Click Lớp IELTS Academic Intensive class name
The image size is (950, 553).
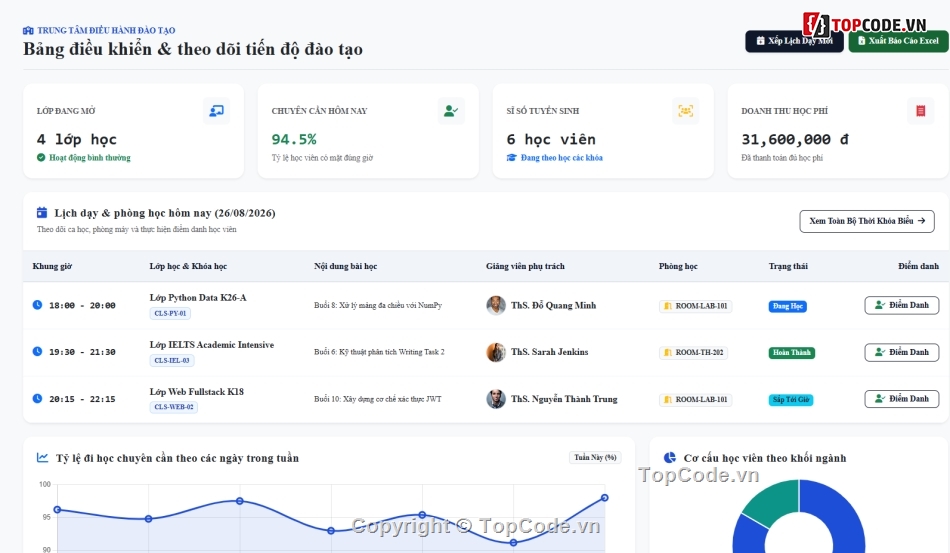click(212, 345)
